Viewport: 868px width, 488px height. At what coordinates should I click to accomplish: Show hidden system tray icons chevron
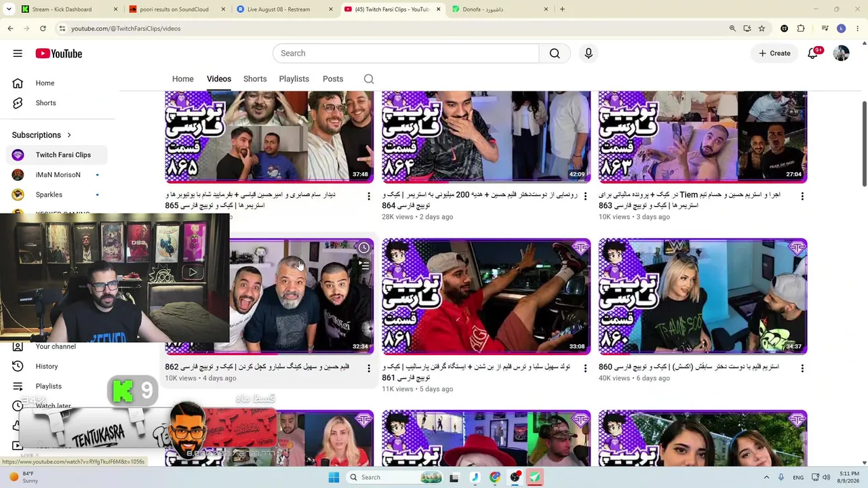click(766, 477)
